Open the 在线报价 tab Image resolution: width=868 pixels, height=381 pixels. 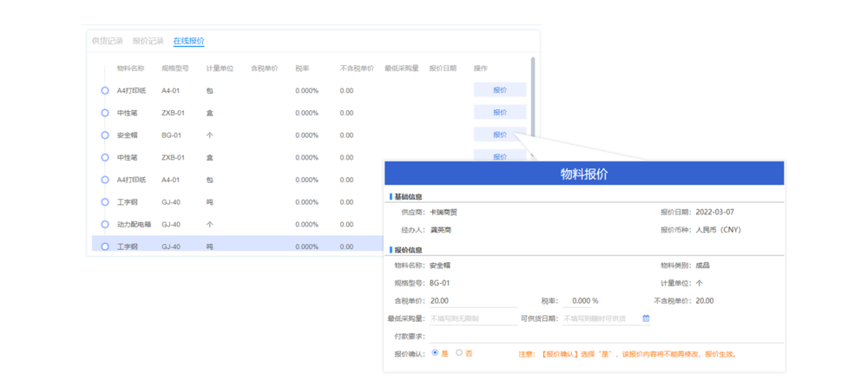188,41
